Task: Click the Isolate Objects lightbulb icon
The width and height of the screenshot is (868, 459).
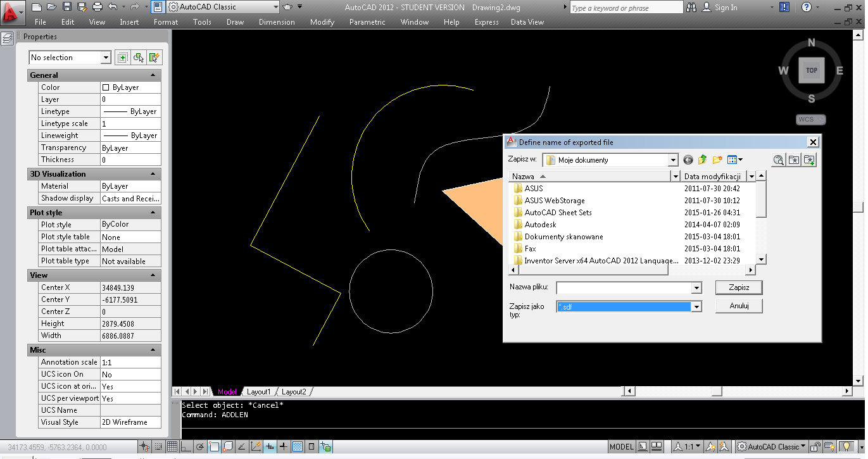Action: [845, 446]
